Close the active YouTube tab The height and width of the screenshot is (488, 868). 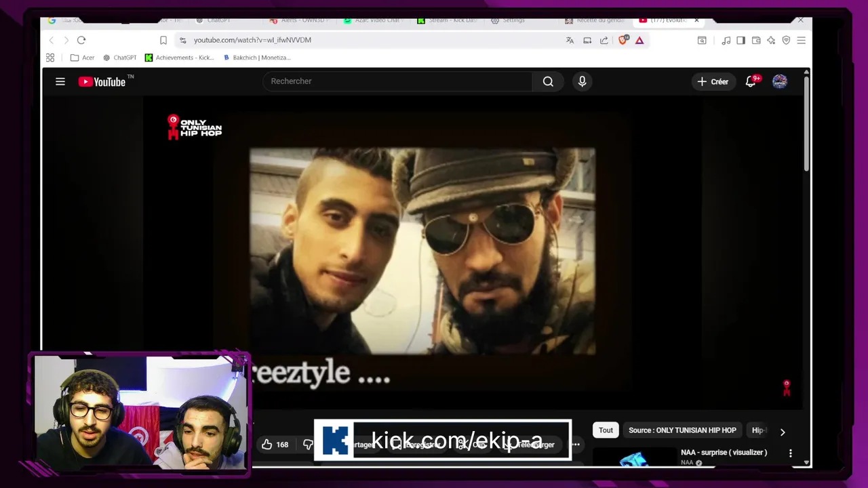(x=696, y=20)
